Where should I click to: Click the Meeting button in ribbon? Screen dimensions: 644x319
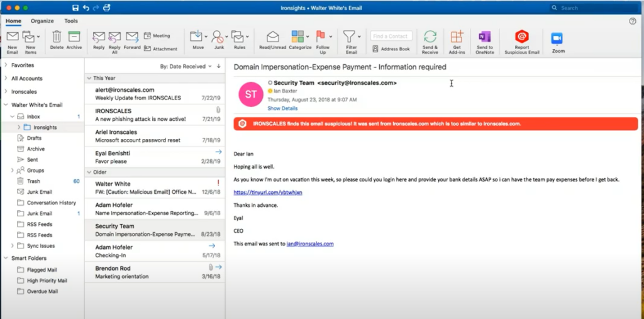pyautogui.click(x=157, y=36)
